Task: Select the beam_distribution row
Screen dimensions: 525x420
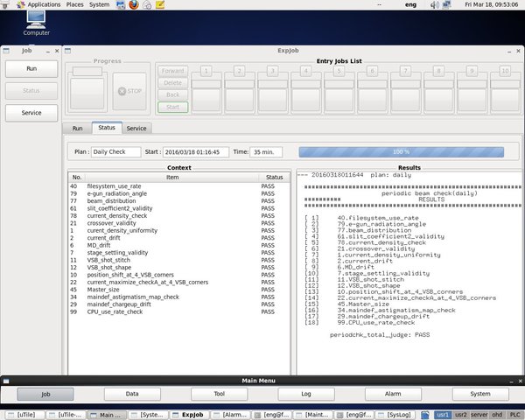Action: coord(179,201)
